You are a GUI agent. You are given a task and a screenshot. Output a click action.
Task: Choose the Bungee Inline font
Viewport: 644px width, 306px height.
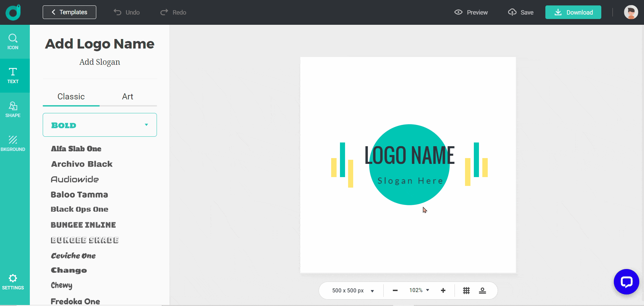pos(83,225)
